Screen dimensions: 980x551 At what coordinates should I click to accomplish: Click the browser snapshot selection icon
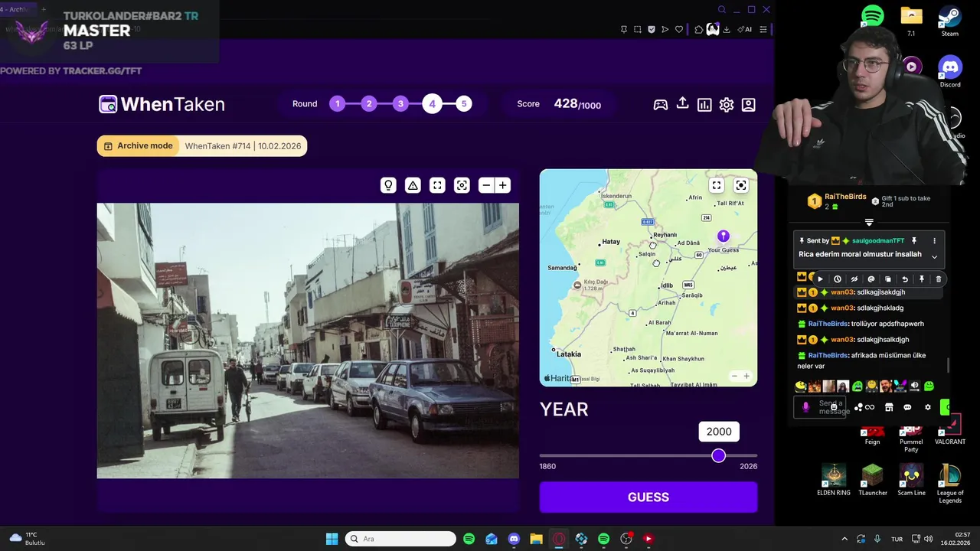(638, 30)
